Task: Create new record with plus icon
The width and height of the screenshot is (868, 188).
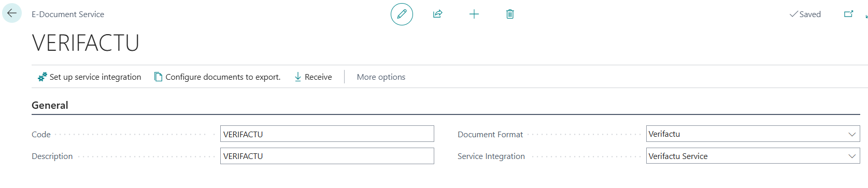Action: click(x=474, y=14)
